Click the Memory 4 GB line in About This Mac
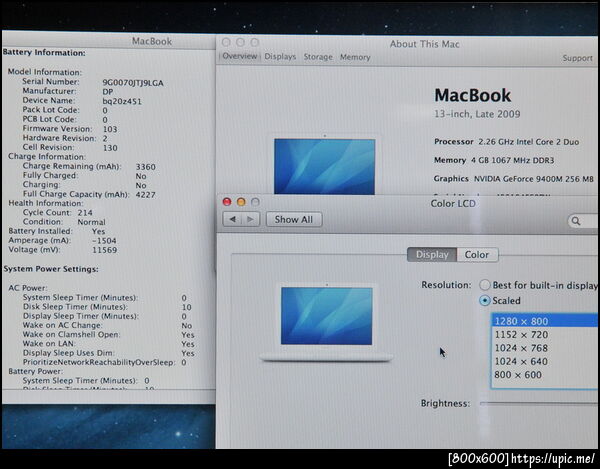This screenshot has height=469, width=600. click(x=494, y=160)
